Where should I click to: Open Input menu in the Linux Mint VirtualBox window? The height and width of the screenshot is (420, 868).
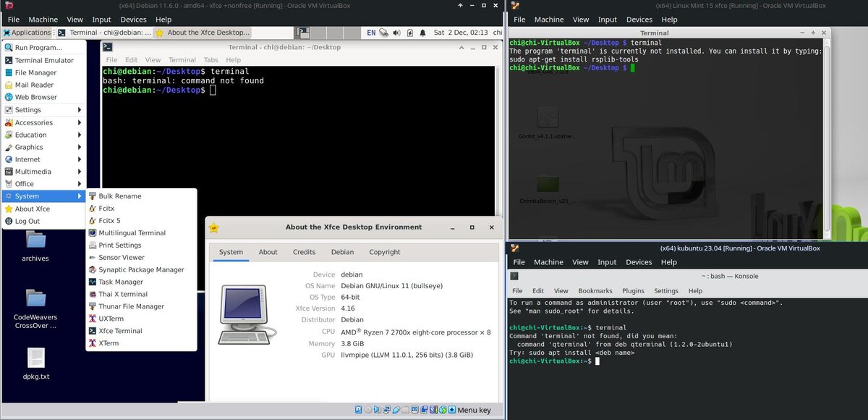click(x=608, y=20)
